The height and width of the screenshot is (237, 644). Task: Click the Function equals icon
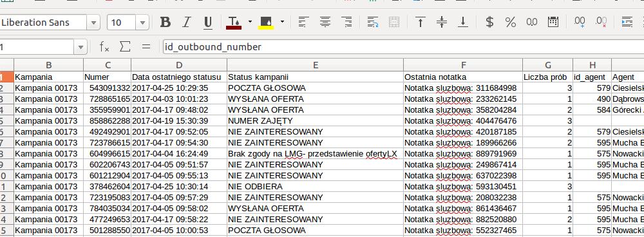146,47
